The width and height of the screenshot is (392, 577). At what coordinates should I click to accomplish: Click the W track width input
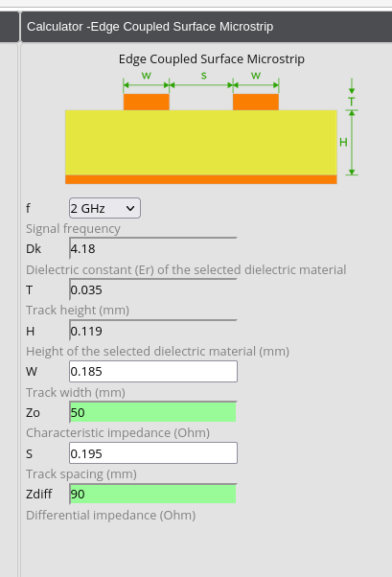pyautogui.click(x=153, y=371)
